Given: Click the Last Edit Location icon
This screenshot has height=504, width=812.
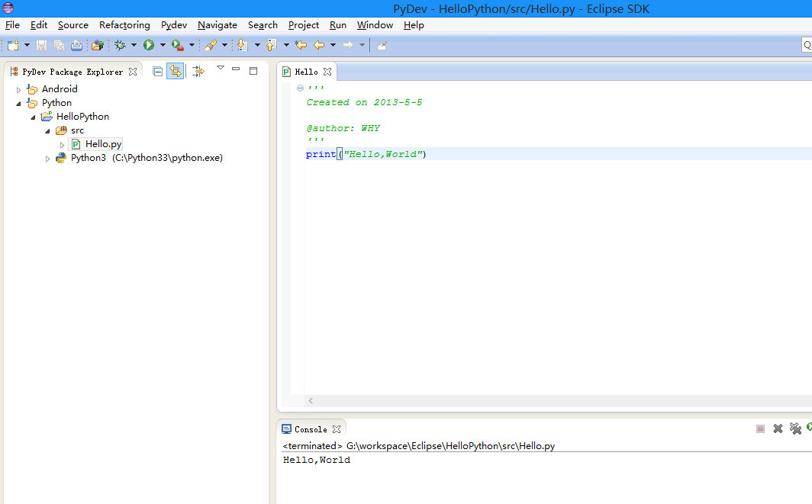Looking at the screenshot, I should pyautogui.click(x=301, y=46).
